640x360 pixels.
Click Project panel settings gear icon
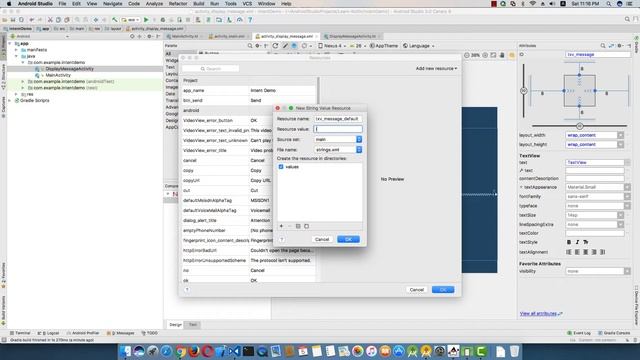tap(149, 36)
